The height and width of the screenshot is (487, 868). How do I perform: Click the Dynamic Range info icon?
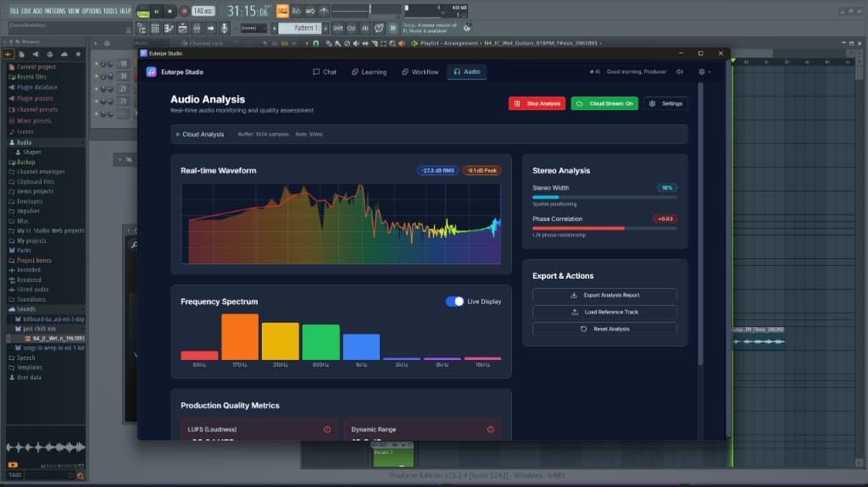[x=491, y=429]
